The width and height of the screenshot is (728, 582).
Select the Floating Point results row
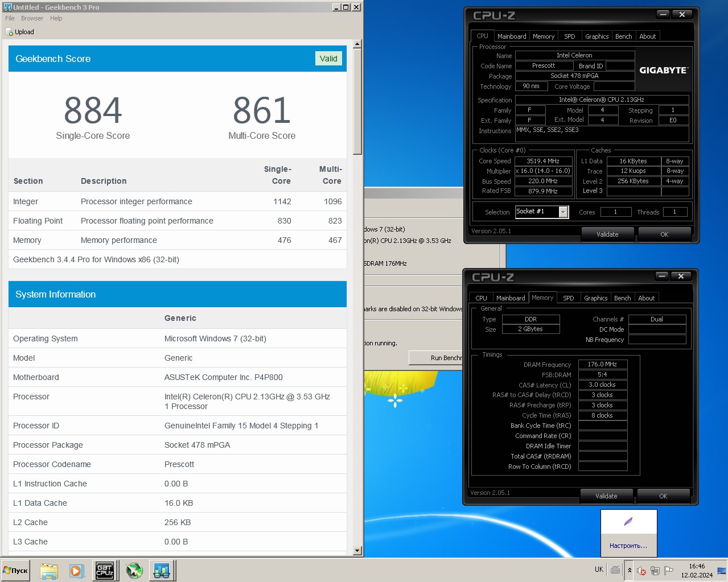pos(178,221)
